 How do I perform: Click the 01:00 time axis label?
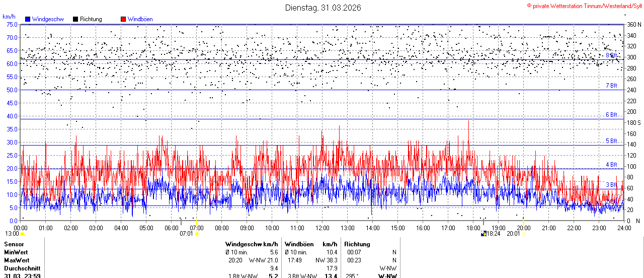[x=46, y=228]
